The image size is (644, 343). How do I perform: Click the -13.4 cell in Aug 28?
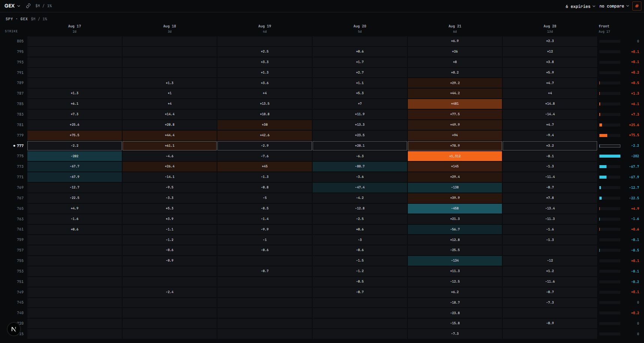click(x=550, y=208)
